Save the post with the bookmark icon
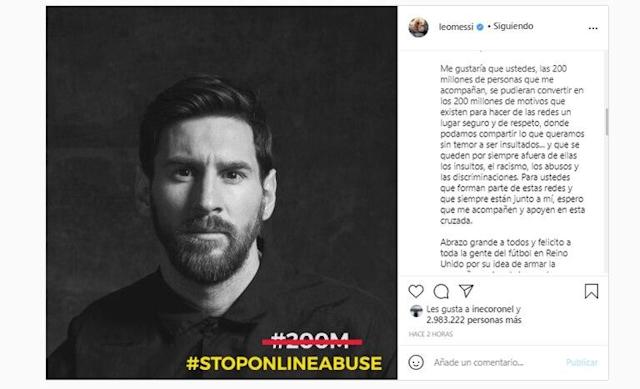Viewport: 640px width, 389px height. click(591, 291)
